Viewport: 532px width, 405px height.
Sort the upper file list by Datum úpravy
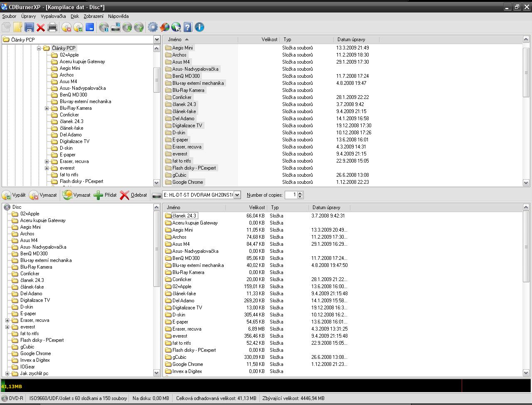tap(356, 40)
